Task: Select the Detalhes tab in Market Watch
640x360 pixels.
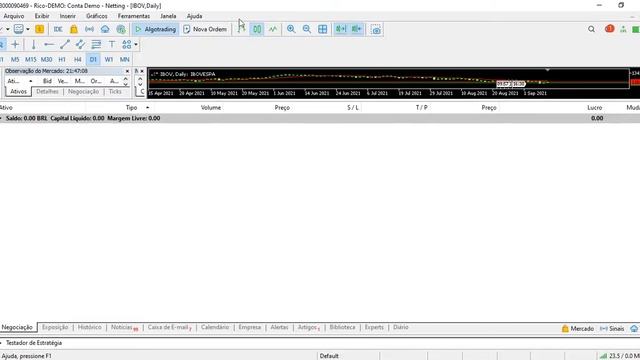Action: coord(47,91)
